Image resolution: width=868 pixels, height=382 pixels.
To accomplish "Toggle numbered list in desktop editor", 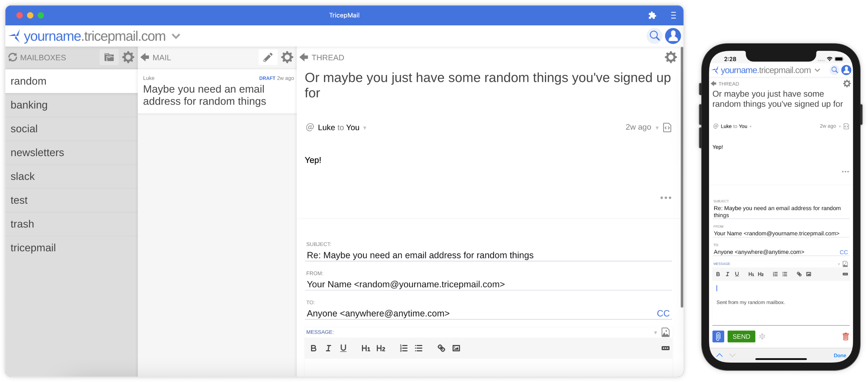I will (404, 348).
